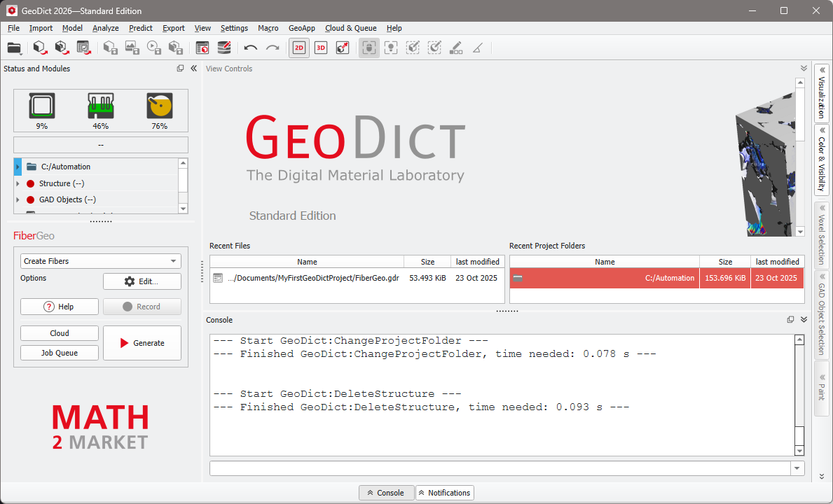Viewport: 833px width, 504px height.
Task: Select recent project folder C:/Automation
Action: pos(656,278)
